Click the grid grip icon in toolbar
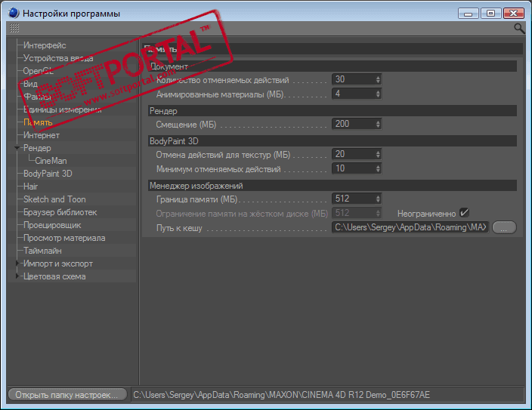 click(14, 28)
